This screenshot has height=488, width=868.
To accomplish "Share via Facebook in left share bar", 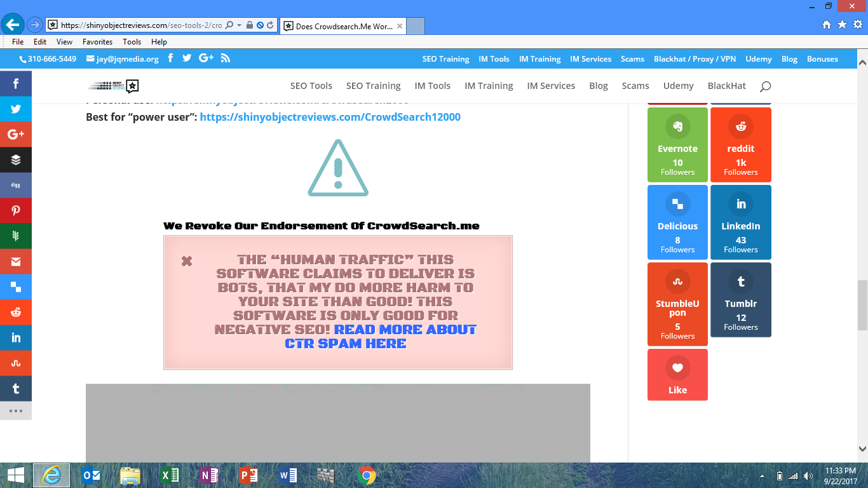I will tap(16, 84).
